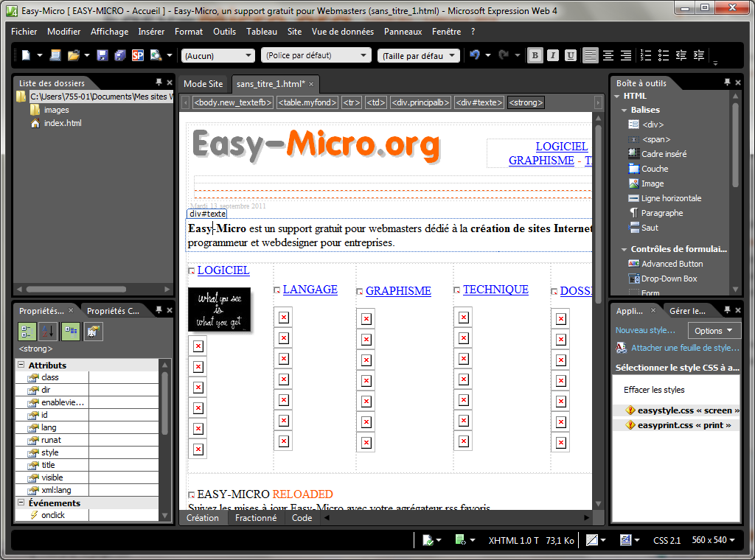Switch to the Gérer les styles tab
755x560 pixels.
688,311
